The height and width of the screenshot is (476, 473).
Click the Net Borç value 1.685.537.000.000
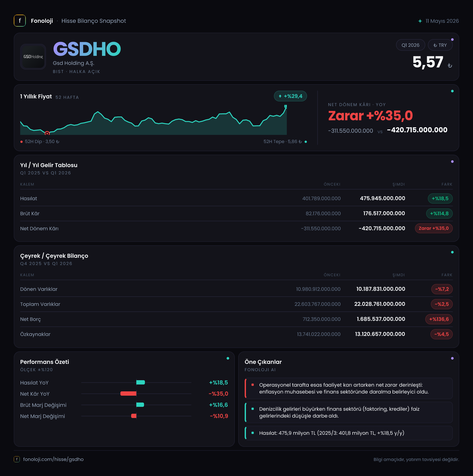(x=381, y=319)
